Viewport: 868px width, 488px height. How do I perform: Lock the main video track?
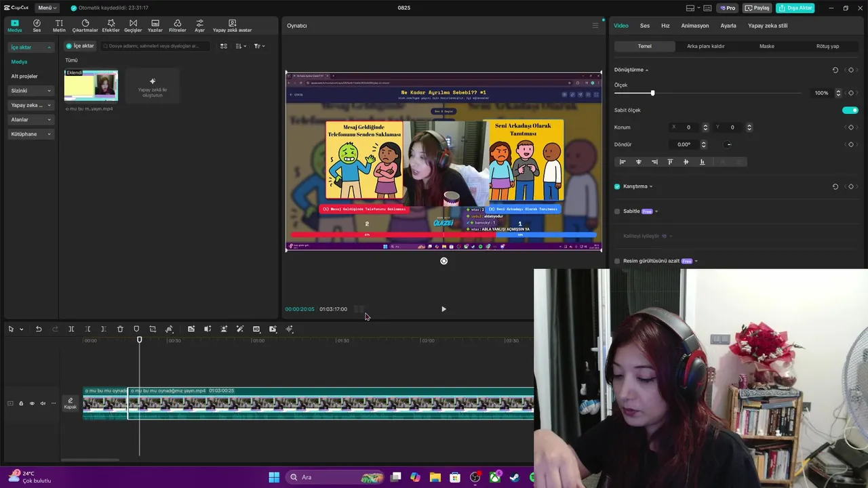coord(21,403)
